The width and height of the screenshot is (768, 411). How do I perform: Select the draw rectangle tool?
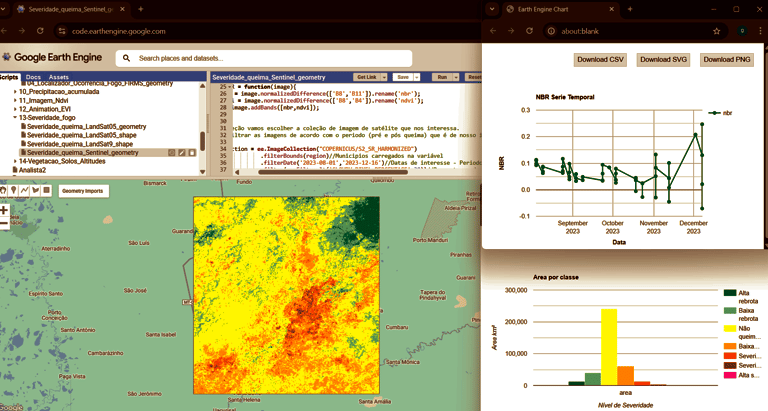point(47,191)
